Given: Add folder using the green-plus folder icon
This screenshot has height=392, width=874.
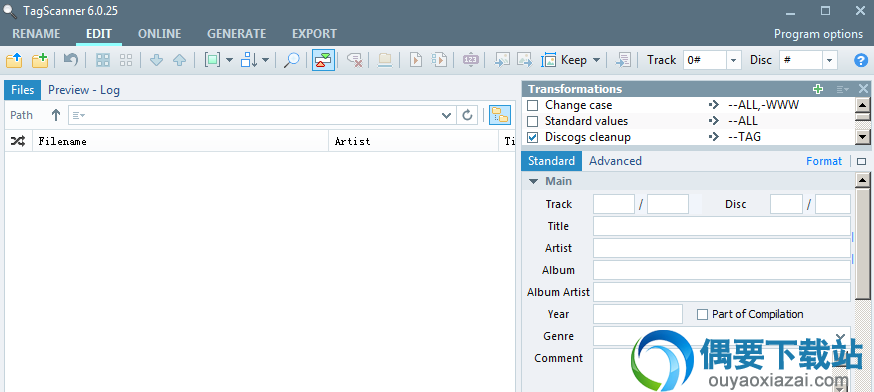Looking at the screenshot, I should point(40,60).
